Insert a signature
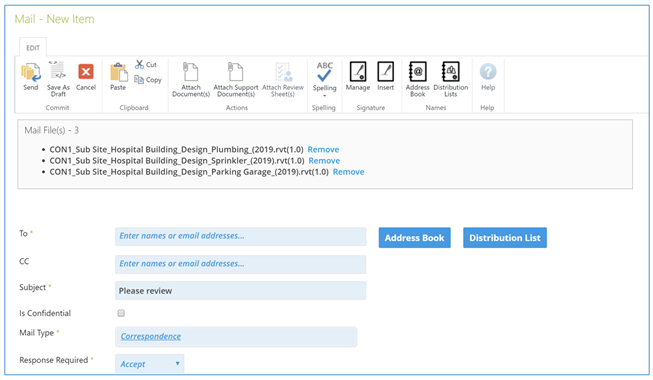The height and width of the screenshot is (380, 653). [x=386, y=77]
